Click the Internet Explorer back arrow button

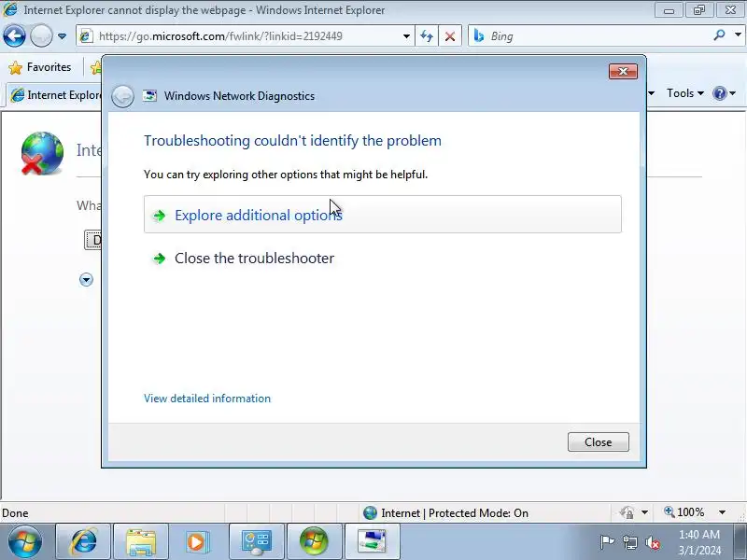[x=14, y=35]
